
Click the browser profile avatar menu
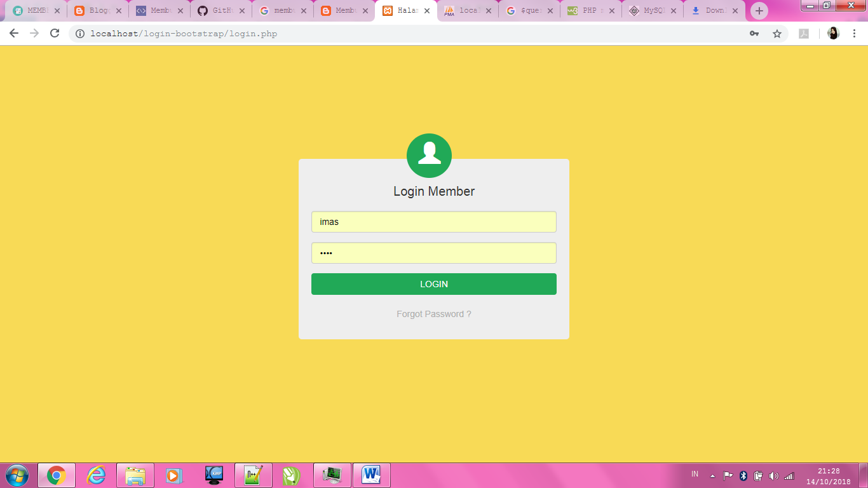click(834, 34)
